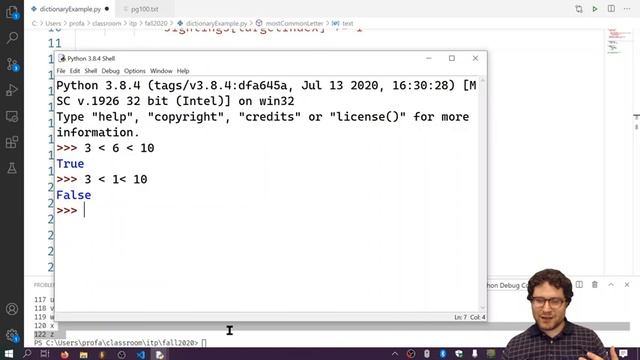Screen dimensions: 640x360
Task: Open the Windows Start menu
Action: 9,354
